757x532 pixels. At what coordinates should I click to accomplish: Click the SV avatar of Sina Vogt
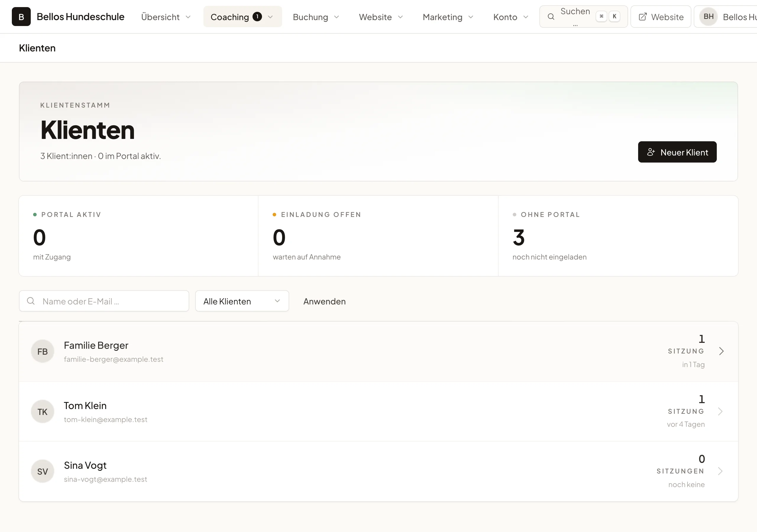[x=43, y=471]
